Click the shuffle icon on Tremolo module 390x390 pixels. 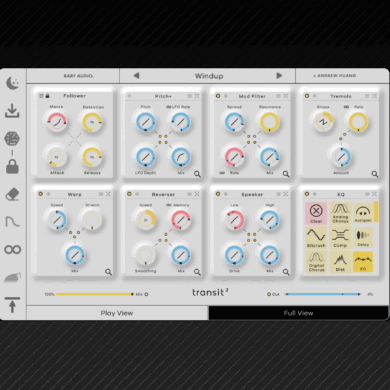point(374,96)
